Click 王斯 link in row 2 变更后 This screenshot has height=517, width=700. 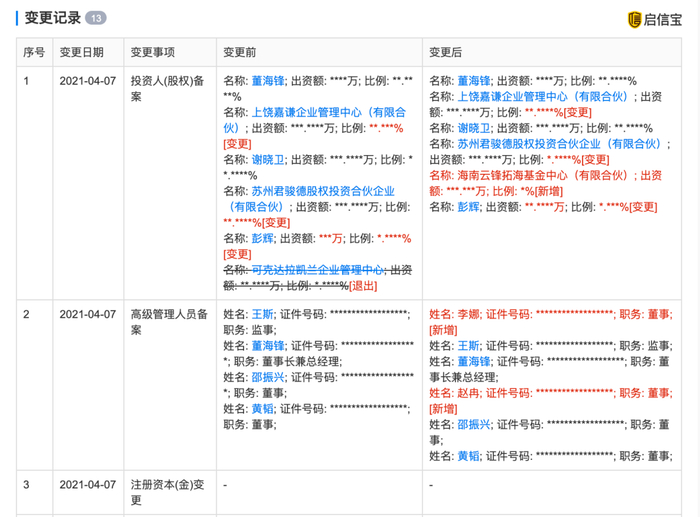coord(468,346)
